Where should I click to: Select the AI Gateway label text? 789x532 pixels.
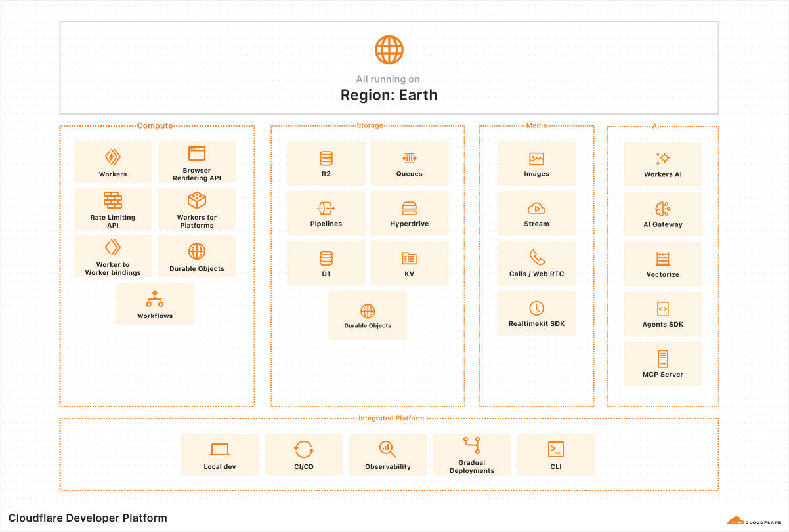[663, 224]
